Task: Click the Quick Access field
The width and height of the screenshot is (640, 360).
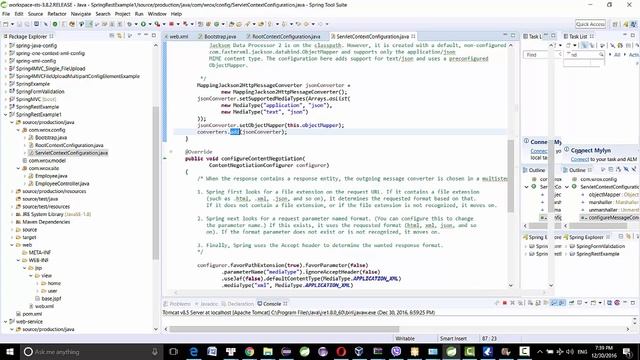Action: coord(590,24)
